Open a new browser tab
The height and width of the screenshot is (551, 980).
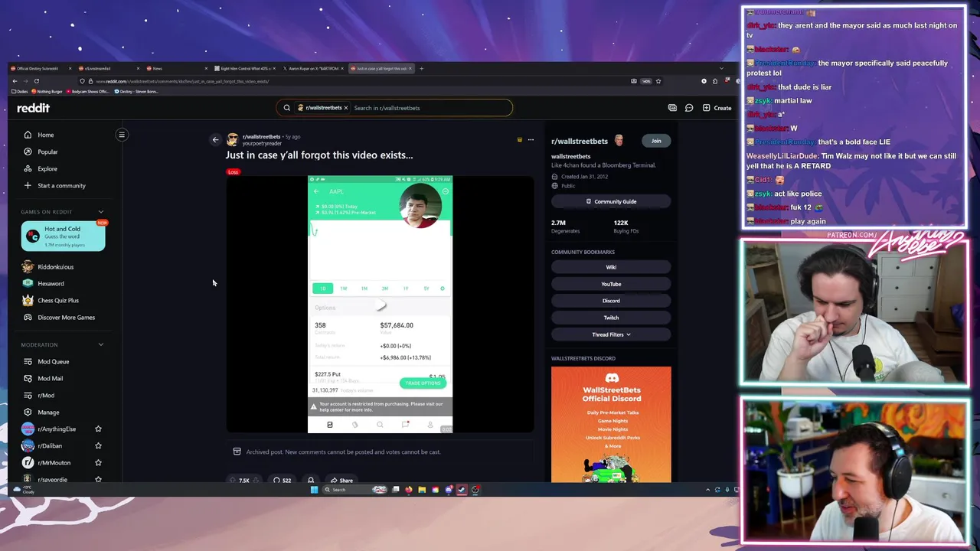click(x=421, y=69)
